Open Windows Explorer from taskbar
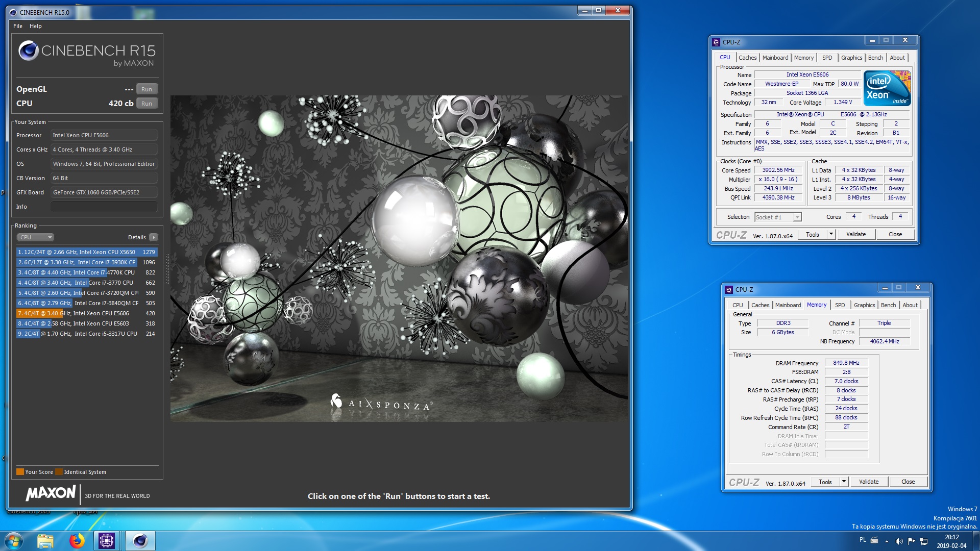Image resolution: width=980 pixels, height=551 pixels. pyautogui.click(x=45, y=541)
